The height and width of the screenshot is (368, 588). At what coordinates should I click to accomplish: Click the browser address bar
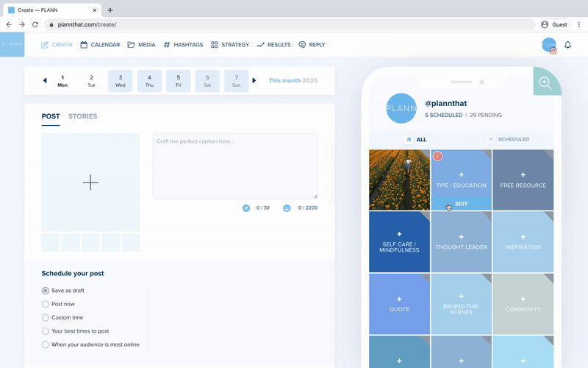290,24
